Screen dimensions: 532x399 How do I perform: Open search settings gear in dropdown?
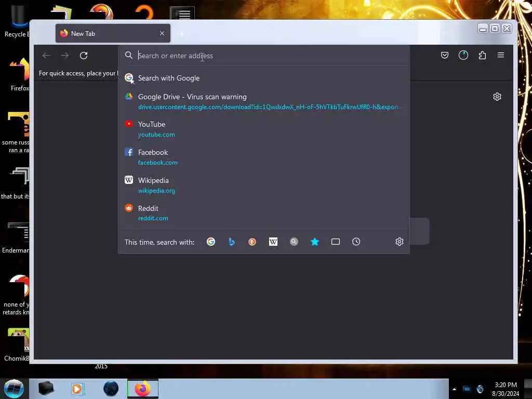[400, 242]
